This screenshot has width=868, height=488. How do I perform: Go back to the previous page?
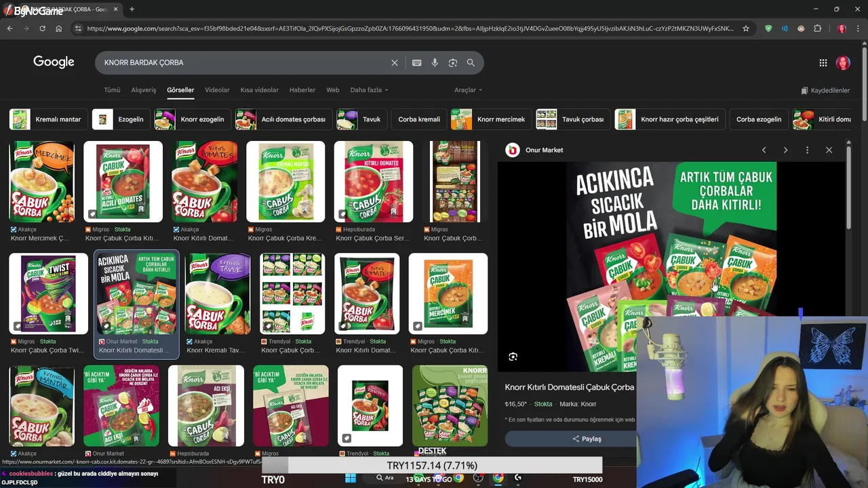(x=9, y=28)
